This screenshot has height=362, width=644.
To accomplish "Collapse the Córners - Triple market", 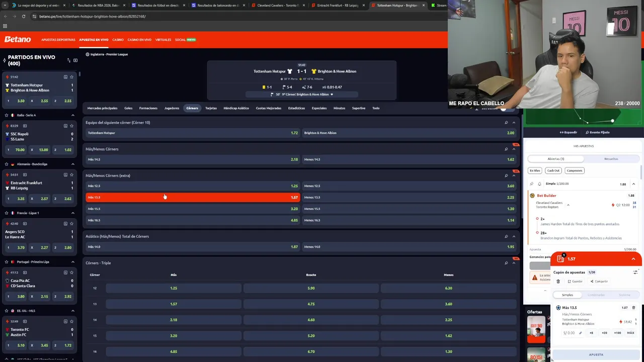I will coord(514,263).
